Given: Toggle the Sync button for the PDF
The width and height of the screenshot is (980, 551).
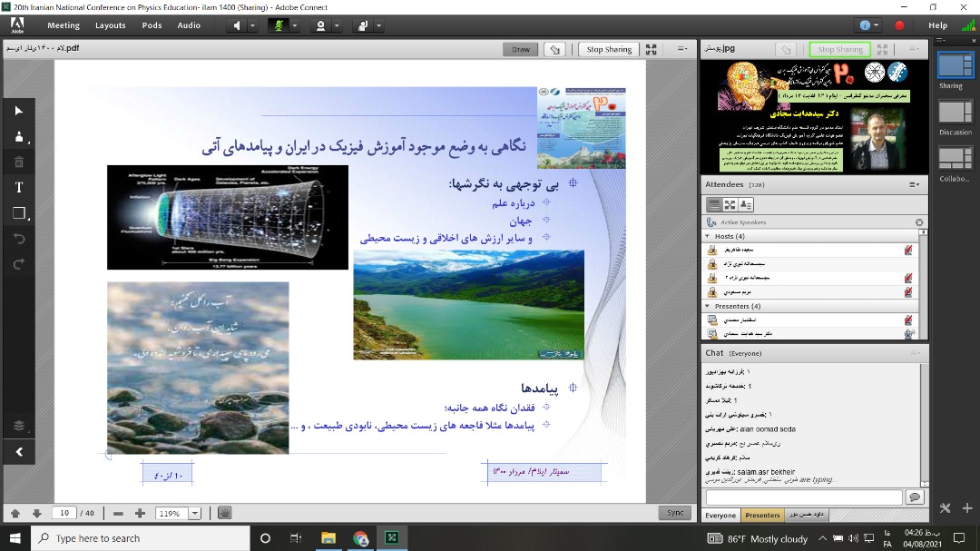Looking at the screenshot, I should [675, 513].
